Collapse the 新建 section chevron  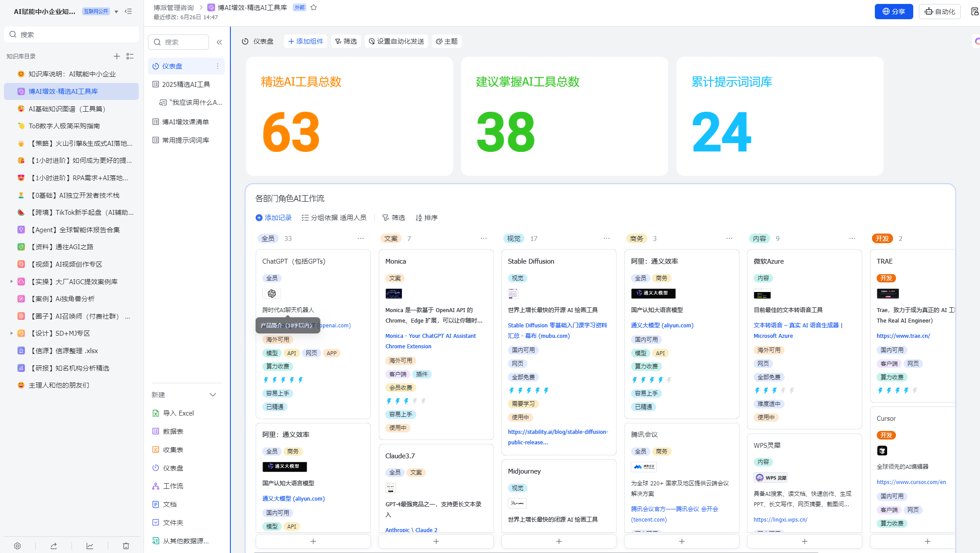click(213, 395)
